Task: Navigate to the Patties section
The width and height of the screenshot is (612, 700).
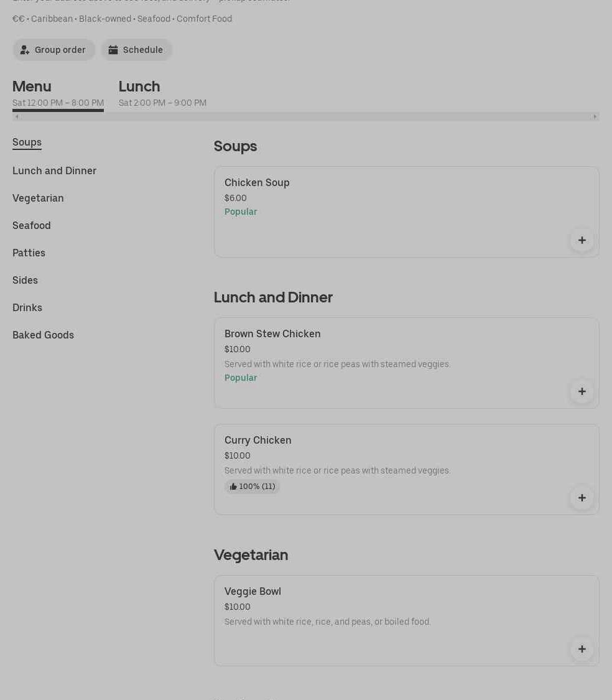Action: [x=29, y=253]
